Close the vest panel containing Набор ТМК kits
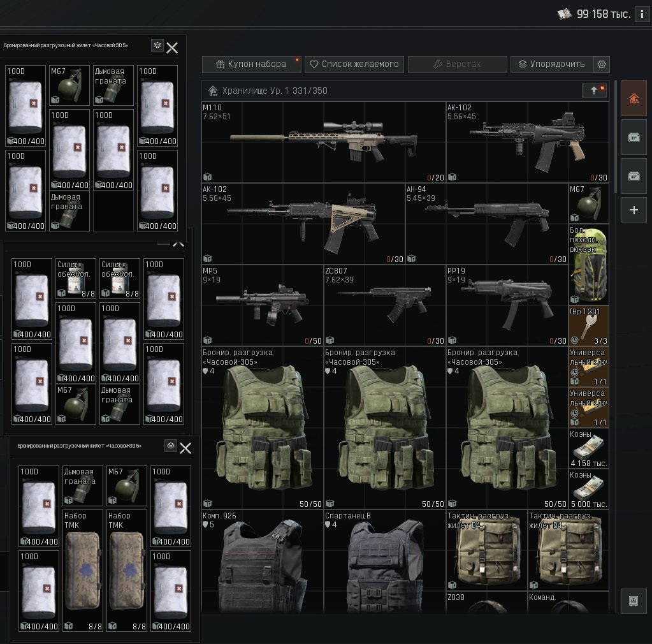 (185, 448)
